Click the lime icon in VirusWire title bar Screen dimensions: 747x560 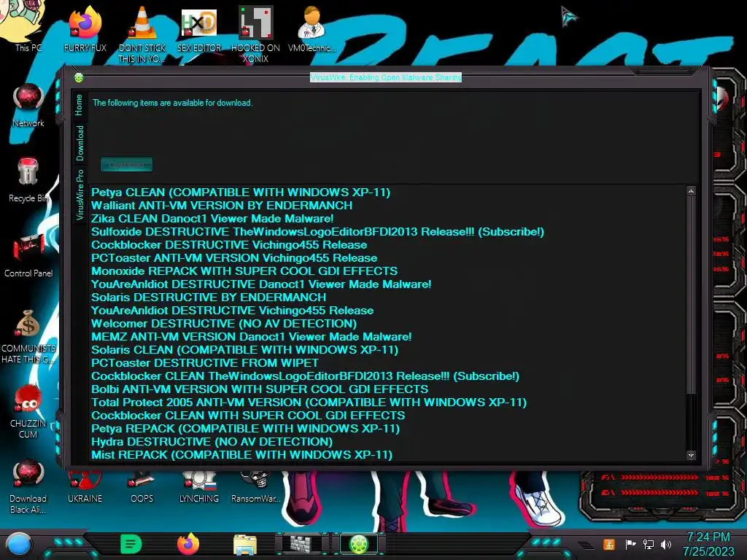79,77
